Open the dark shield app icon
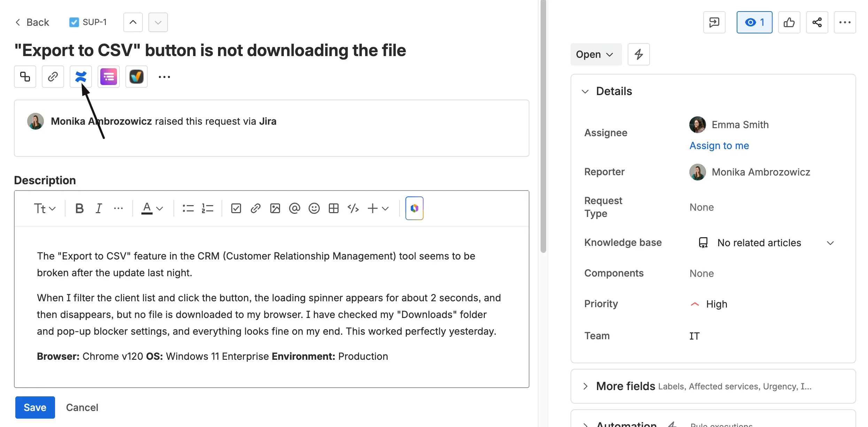Viewport: 868px width, 427px height. (137, 77)
